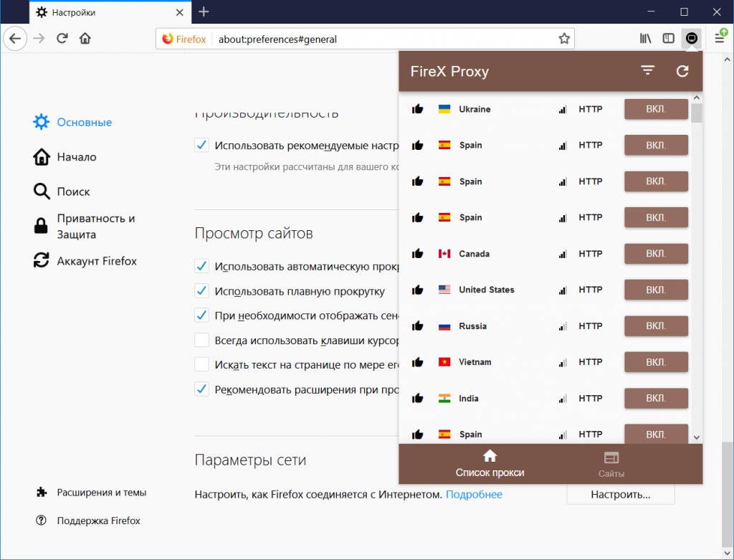Viewport: 734px width, 560px height.
Task: Click the 'United States' country name
Action: click(487, 290)
